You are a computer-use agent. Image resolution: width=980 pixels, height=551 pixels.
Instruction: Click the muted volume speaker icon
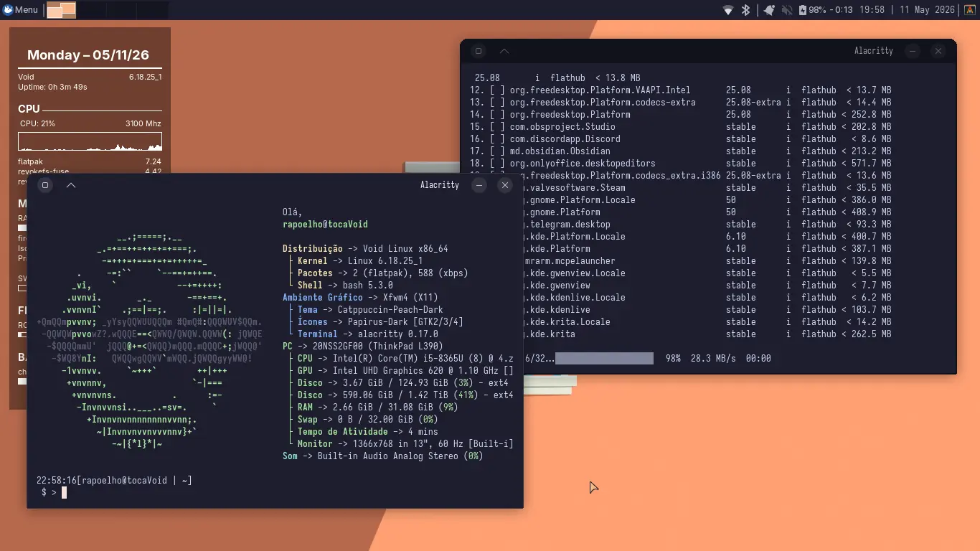(787, 10)
